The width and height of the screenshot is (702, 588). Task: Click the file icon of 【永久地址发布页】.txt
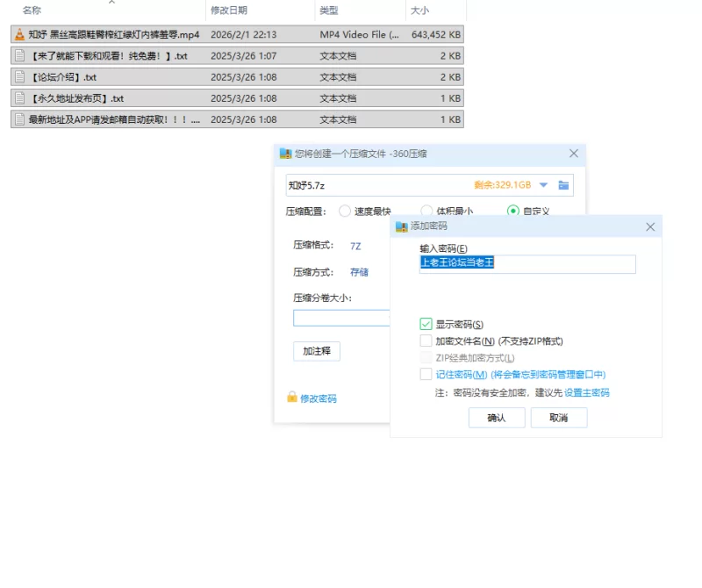(19, 98)
